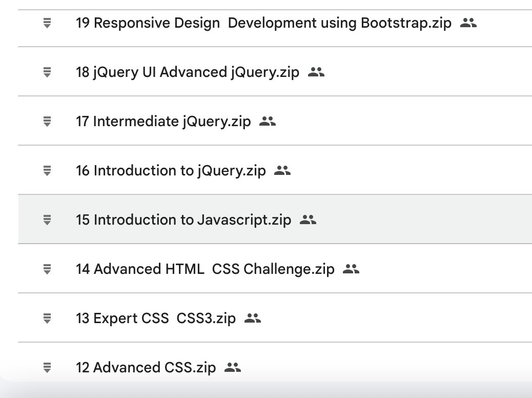Select file 12 Advanced CSS.zip
This screenshot has width=532, height=398.
click(x=146, y=368)
